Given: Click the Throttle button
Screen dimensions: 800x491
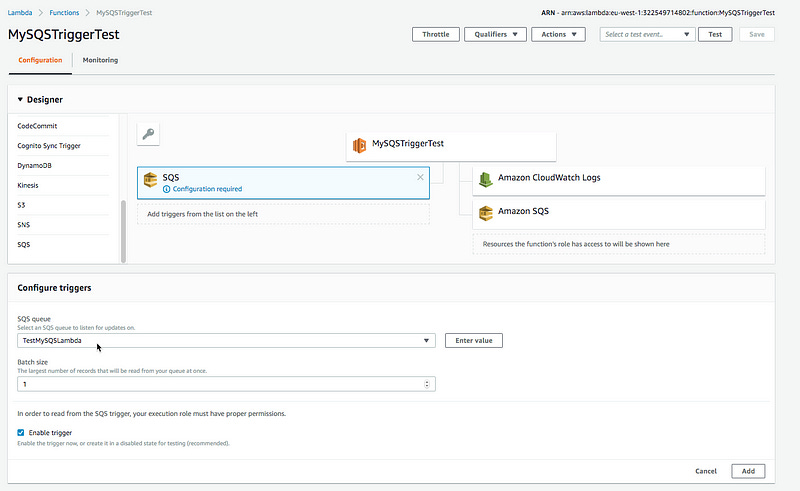Looking at the screenshot, I should [436, 34].
